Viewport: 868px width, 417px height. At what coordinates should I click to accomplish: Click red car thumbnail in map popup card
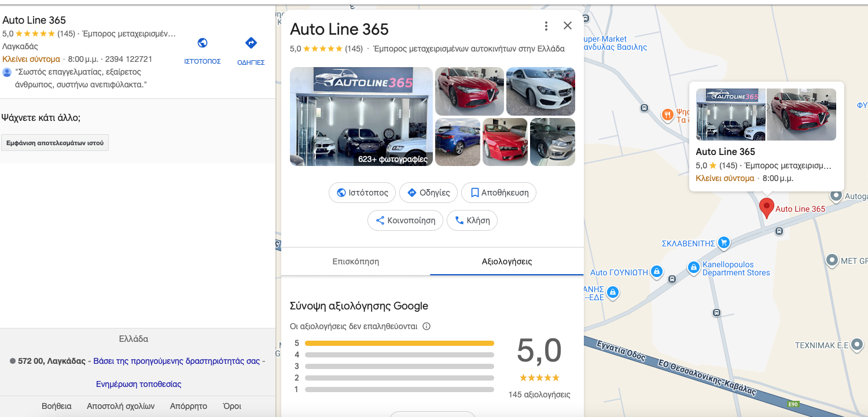801,115
